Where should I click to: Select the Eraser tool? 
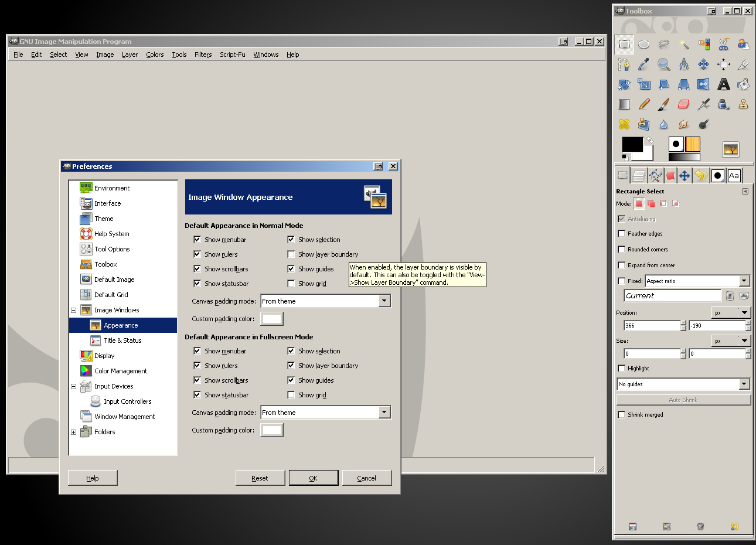[684, 104]
